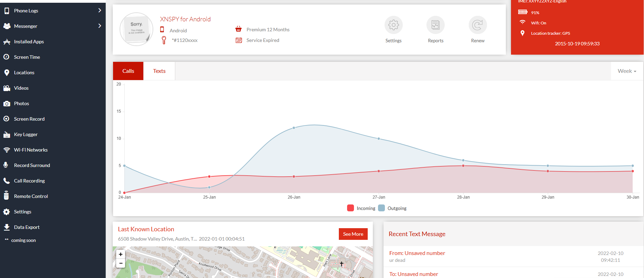Select Call Recording in sidebar
644x278 pixels.
29,181
